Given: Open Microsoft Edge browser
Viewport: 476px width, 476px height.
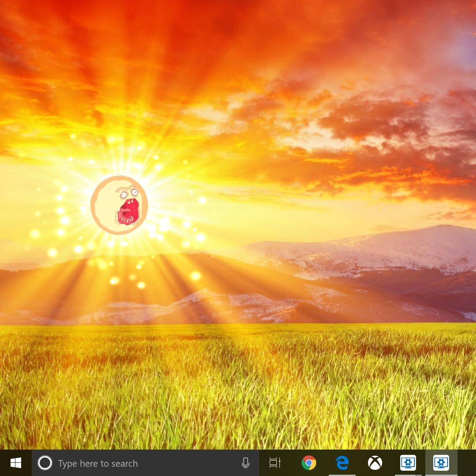Looking at the screenshot, I should coord(342,463).
